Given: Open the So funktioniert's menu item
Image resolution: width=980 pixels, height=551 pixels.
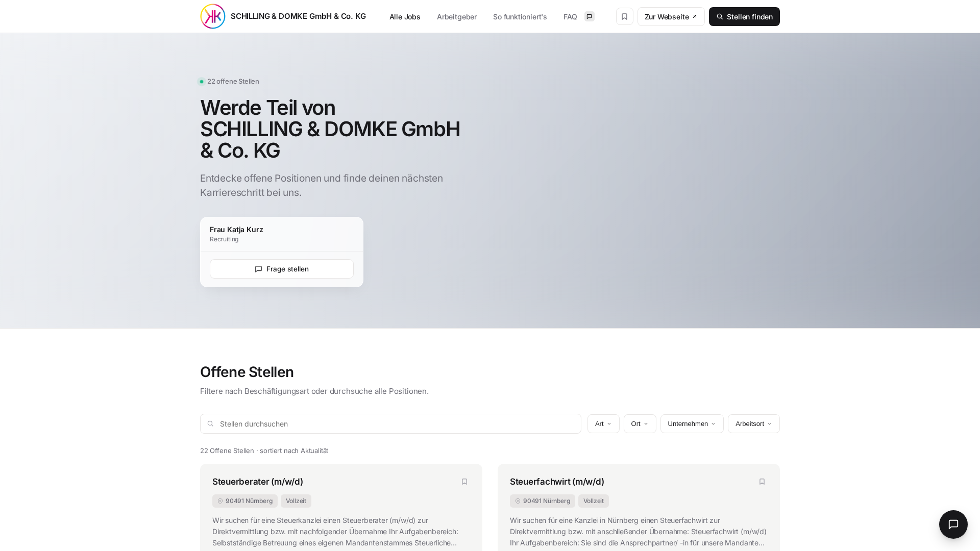Looking at the screenshot, I should (x=520, y=17).
